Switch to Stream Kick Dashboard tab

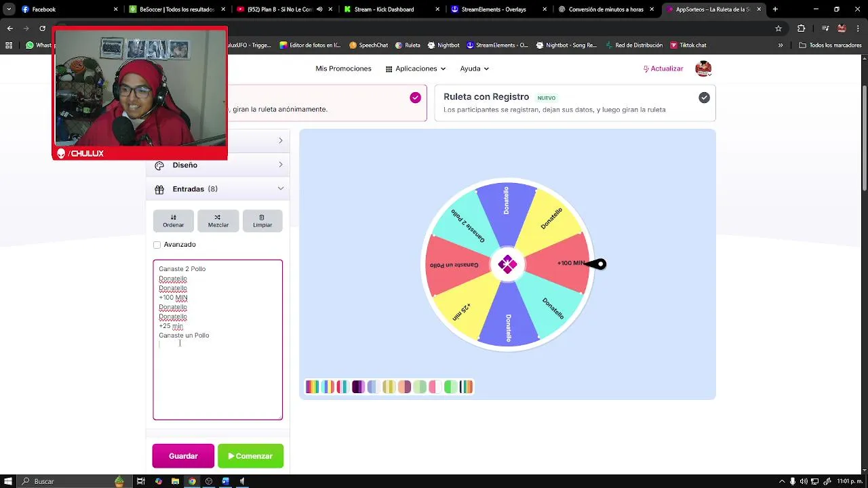tap(392, 9)
